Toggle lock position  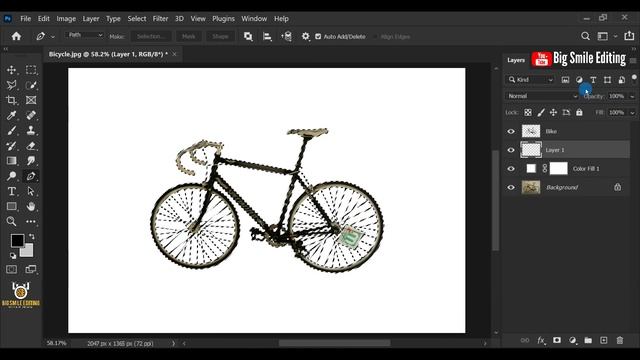[553, 112]
